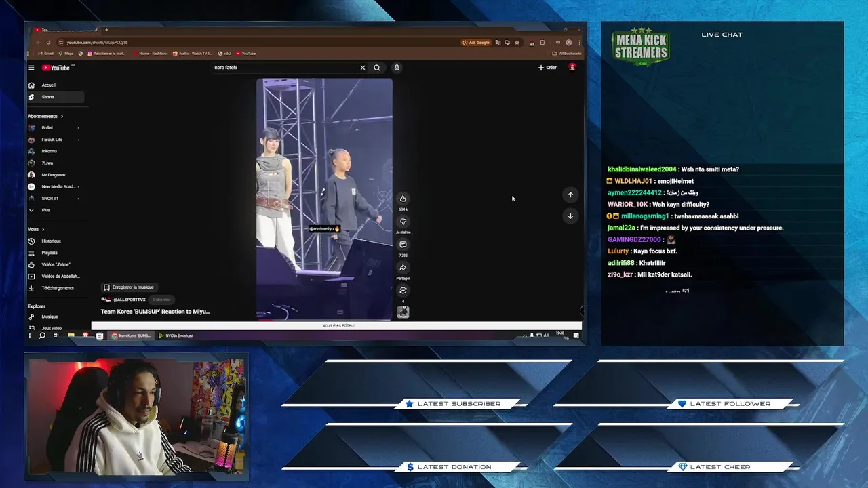868x488 pixels.
Task: Open Playlists in the sidebar
Action: [56, 253]
